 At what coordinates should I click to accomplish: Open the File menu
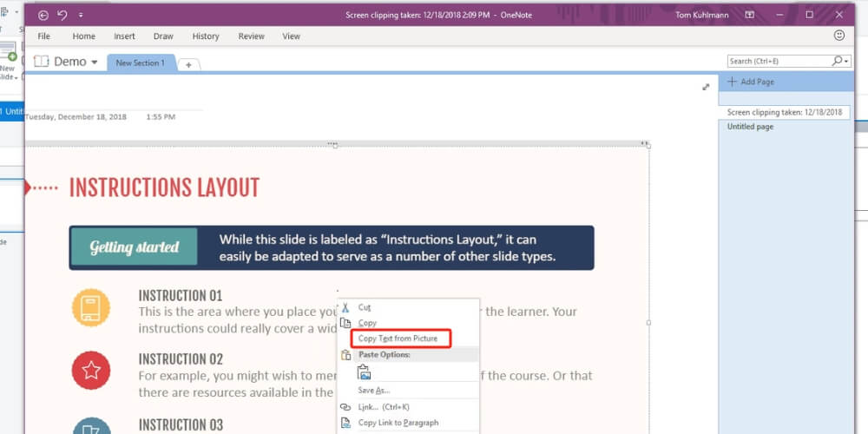[x=43, y=36]
